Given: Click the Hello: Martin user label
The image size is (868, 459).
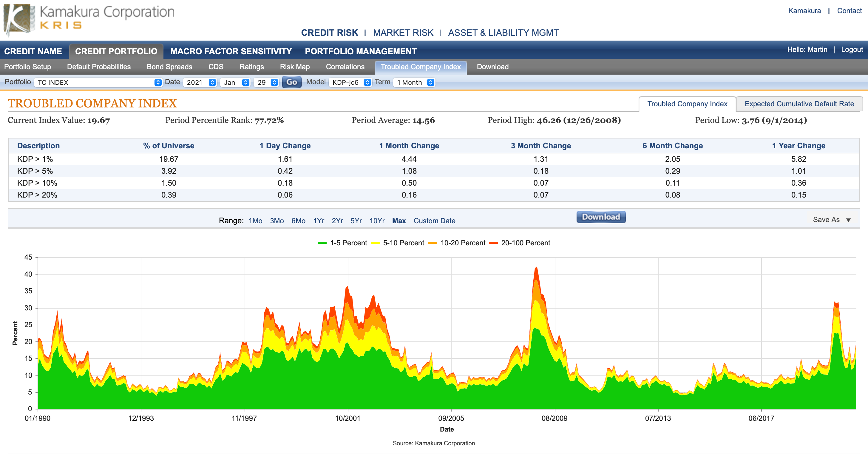Looking at the screenshot, I should click(807, 50).
